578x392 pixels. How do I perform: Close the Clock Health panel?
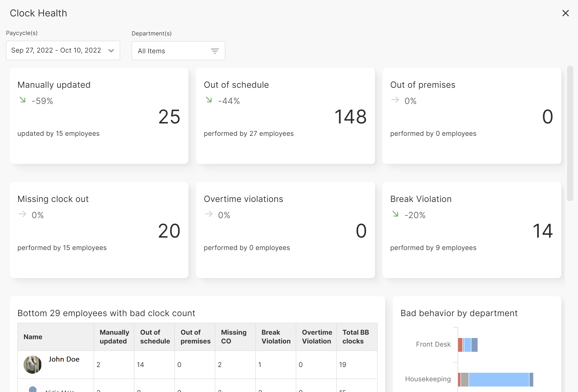tap(565, 13)
